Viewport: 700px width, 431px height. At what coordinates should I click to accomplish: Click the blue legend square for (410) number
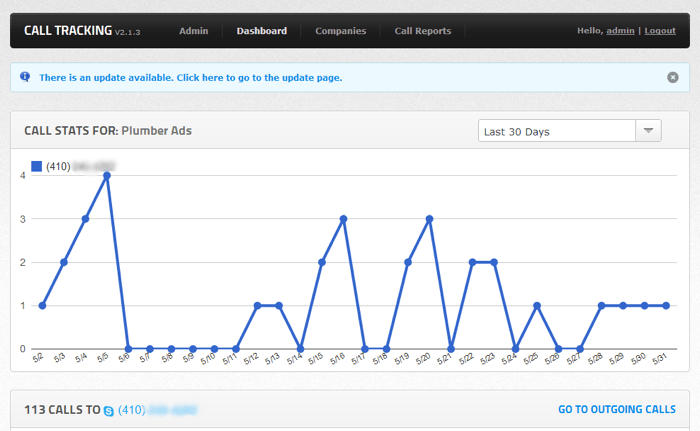pyautogui.click(x=37, y=166)
